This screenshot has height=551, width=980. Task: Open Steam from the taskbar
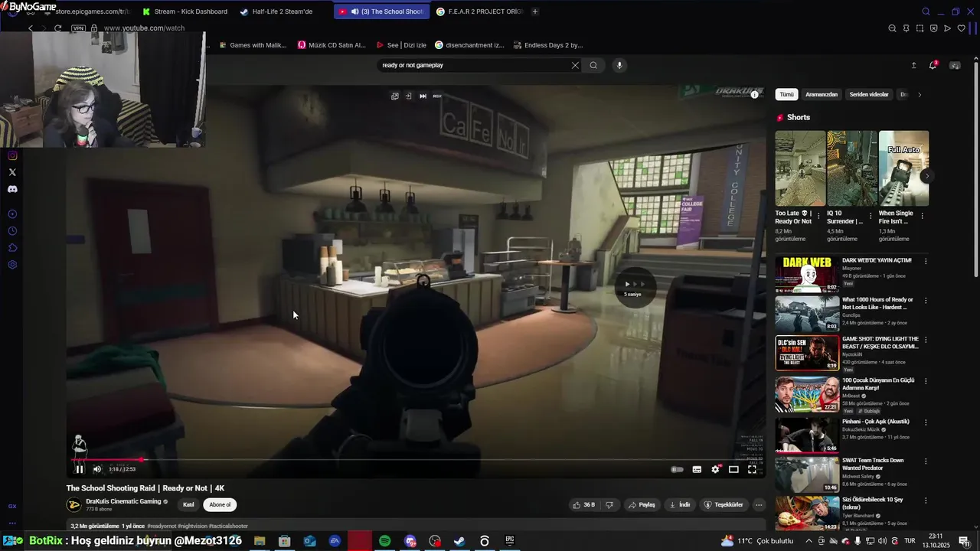click(459, 541)
